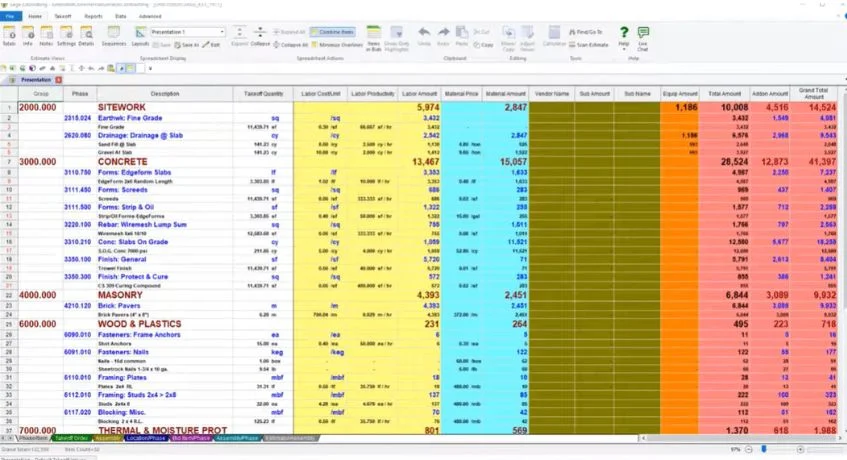Viewport: 847px width, 460px height.
Task: Select the Location/Phase sheet tab
Action: coord(146,438)
